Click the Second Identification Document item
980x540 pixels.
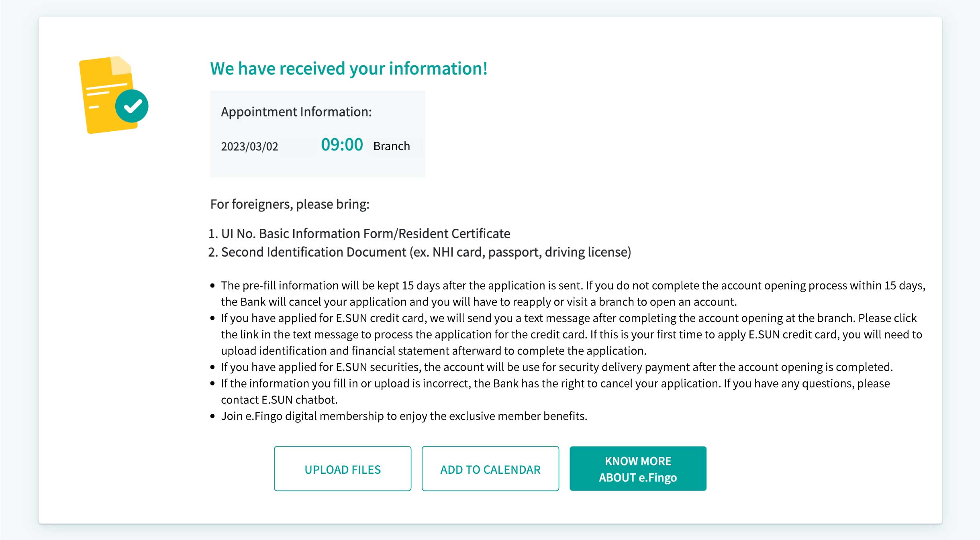[x=420, y=252]
